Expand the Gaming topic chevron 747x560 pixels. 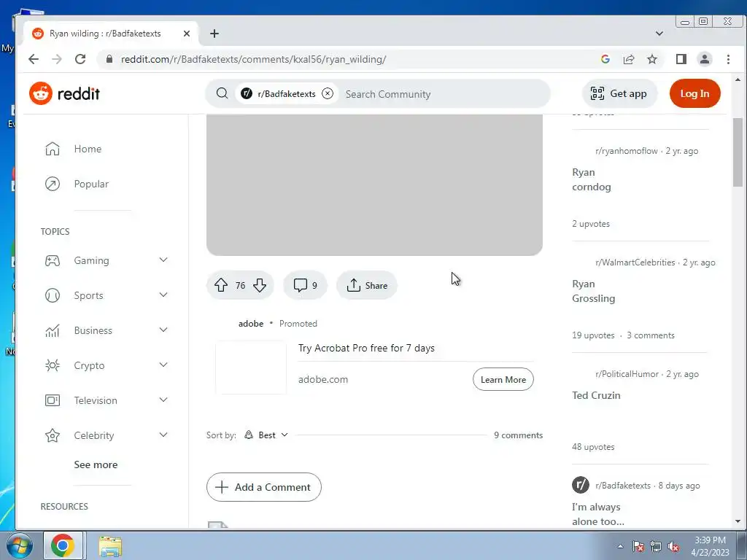163,260
